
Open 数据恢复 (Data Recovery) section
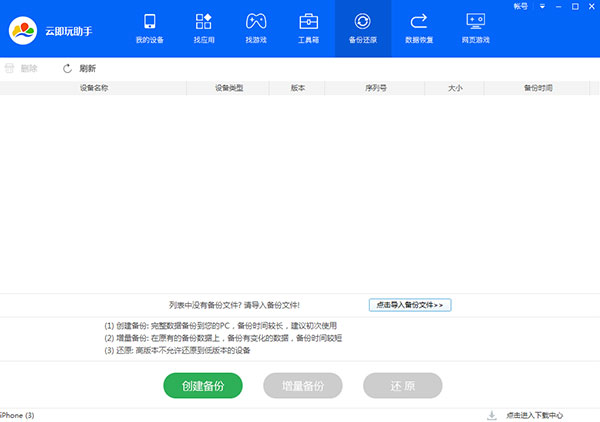coord(419,28)
